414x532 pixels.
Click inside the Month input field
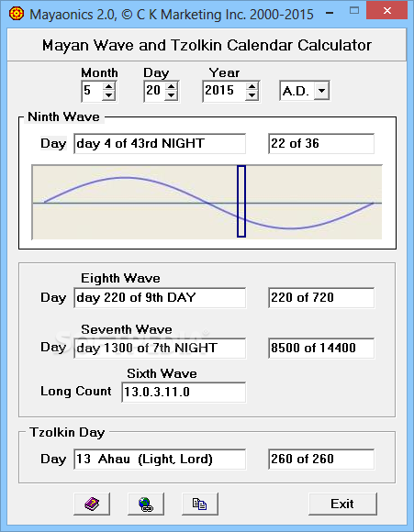(92, 91)
